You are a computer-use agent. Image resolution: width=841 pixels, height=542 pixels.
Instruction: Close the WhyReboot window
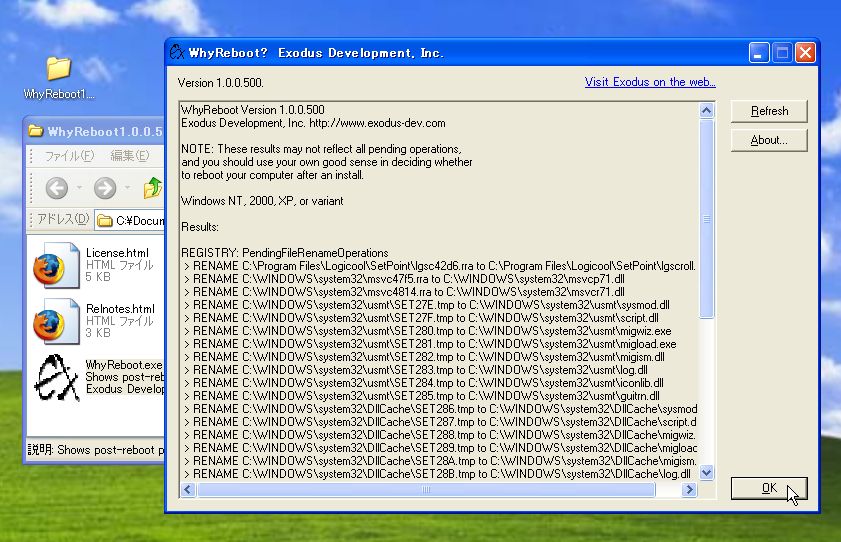[805, 53]
